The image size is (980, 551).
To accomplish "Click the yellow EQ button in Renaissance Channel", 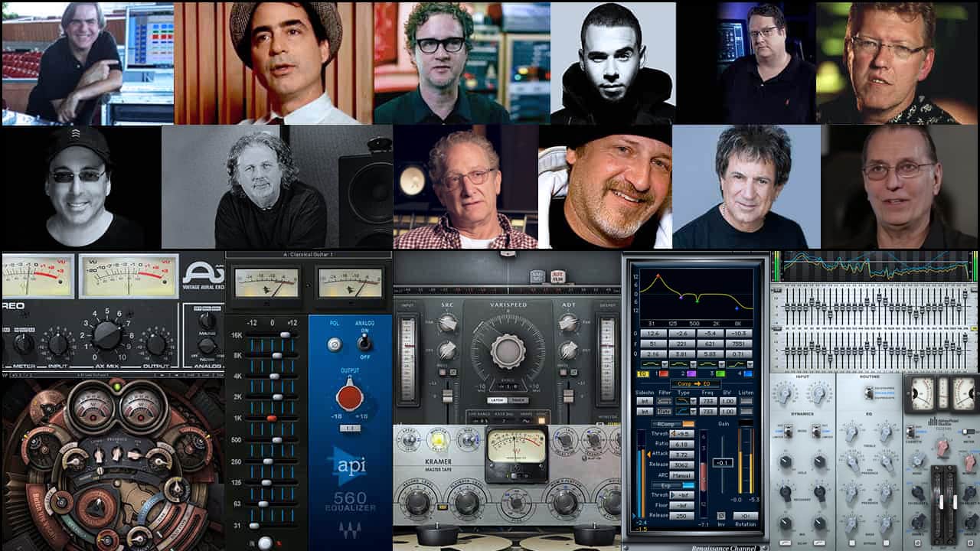I will click(x=642, y=373).
